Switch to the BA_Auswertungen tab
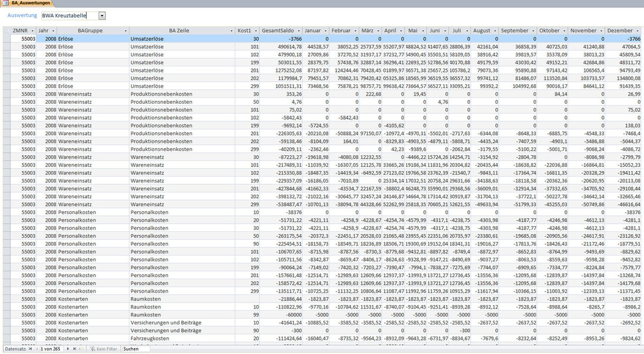The height and width of the screenshot is (354, 644). [x=27, y=3]
